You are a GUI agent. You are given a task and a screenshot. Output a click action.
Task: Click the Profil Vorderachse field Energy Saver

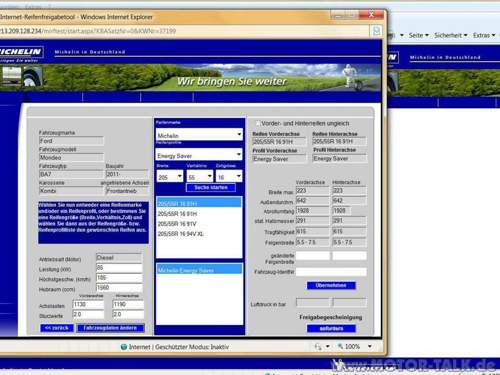click(279, 159)
